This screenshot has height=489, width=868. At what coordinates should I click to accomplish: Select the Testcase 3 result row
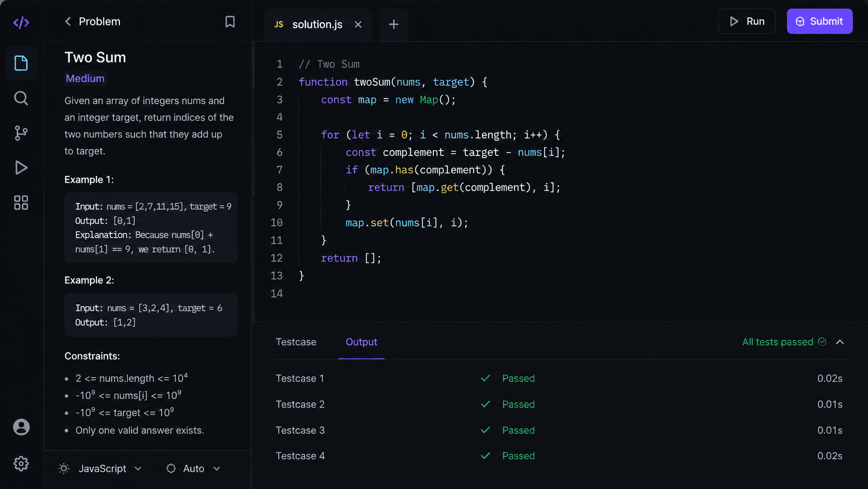[559, 430]
